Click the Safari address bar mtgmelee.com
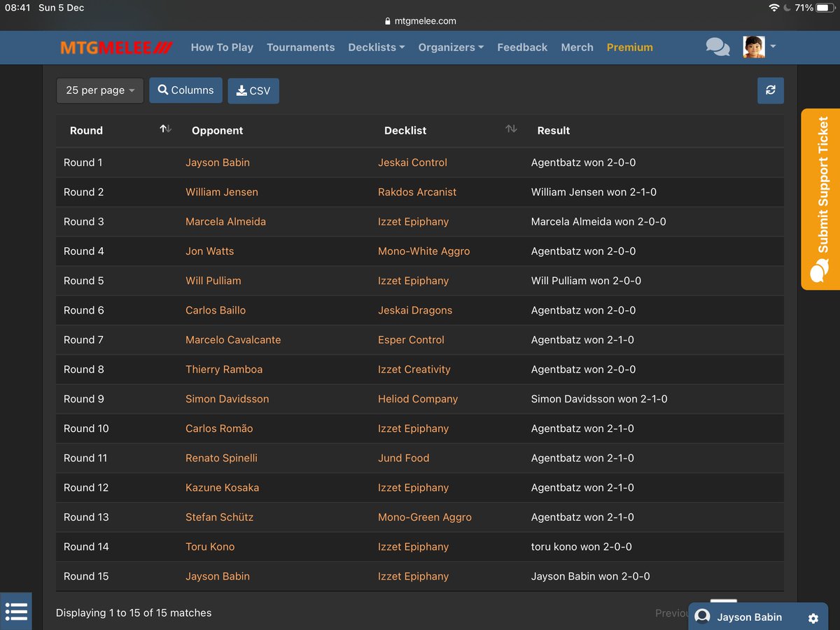840x630 pixels. pos(420,21)
